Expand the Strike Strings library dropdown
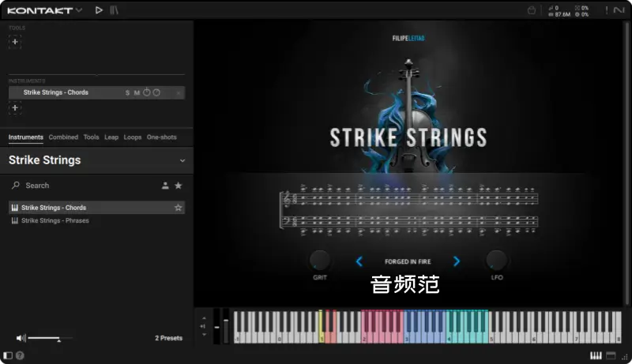632x364 pixels. 182,160
